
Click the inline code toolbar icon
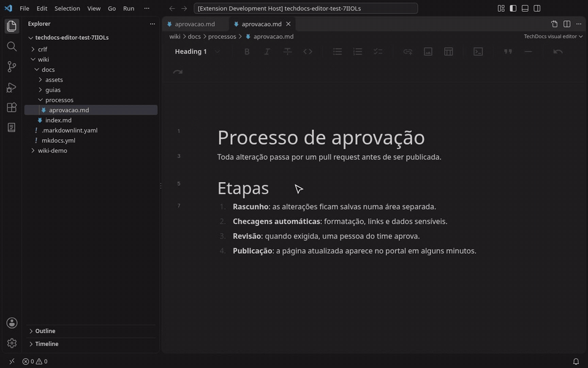307,52
